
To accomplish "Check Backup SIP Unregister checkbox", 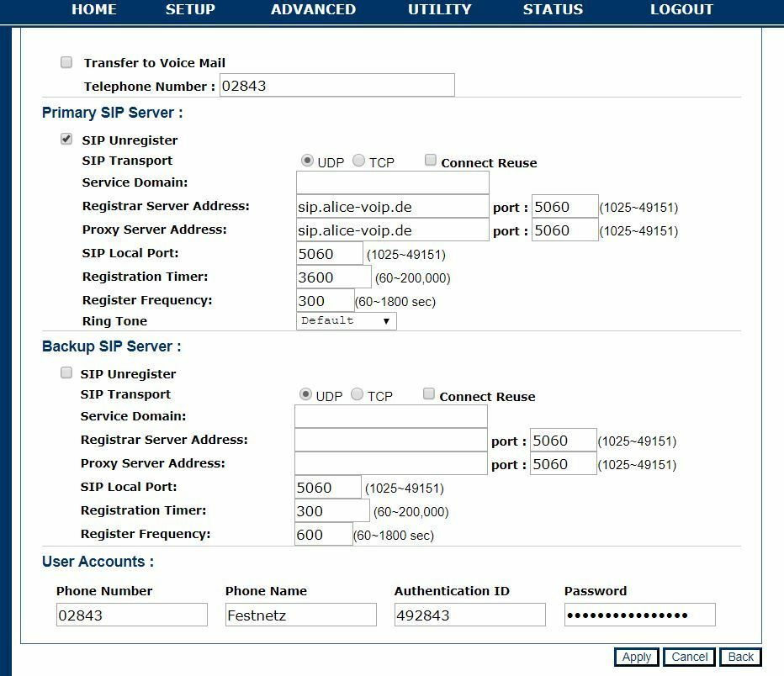I will click(66, 372).
